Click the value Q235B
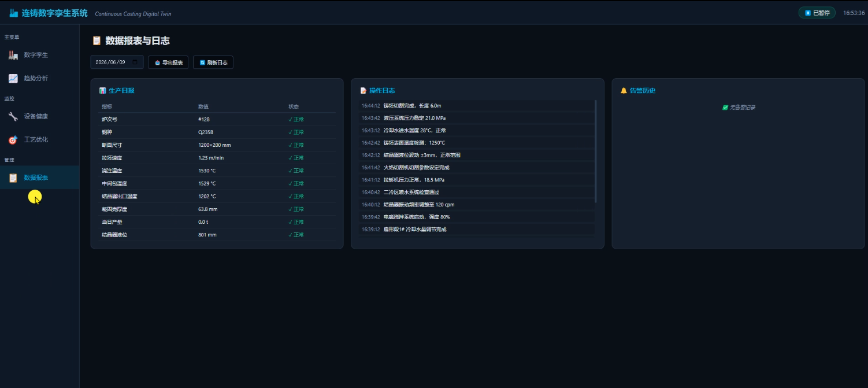 (206, 132)
